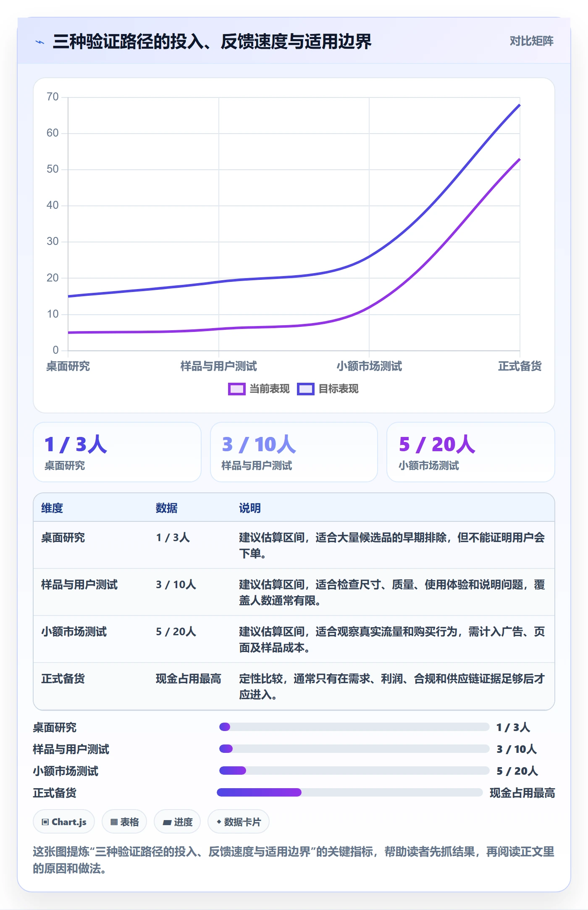Click the description starting 定性比较
Viewport: 588px width, 910px height.
click(392, 686)
